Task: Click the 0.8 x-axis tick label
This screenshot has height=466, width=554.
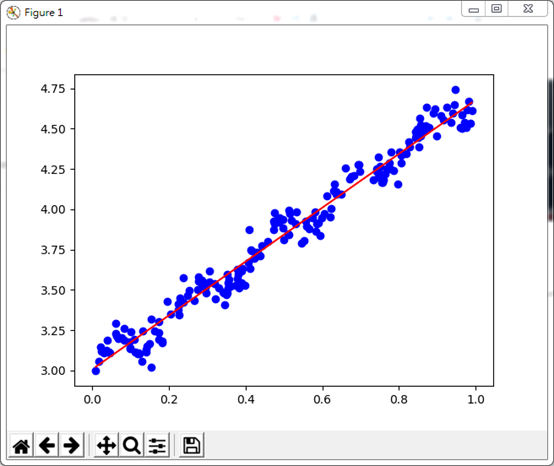Action: coord(399,400)
